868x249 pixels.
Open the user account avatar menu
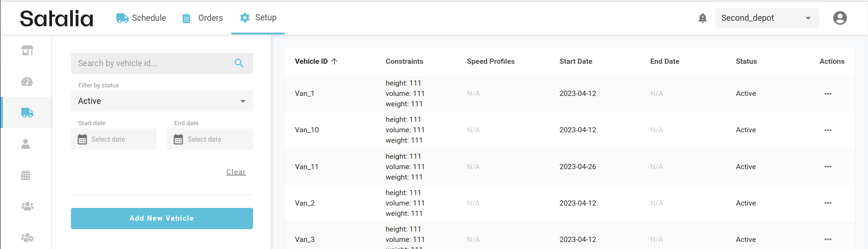pos(840,18)
